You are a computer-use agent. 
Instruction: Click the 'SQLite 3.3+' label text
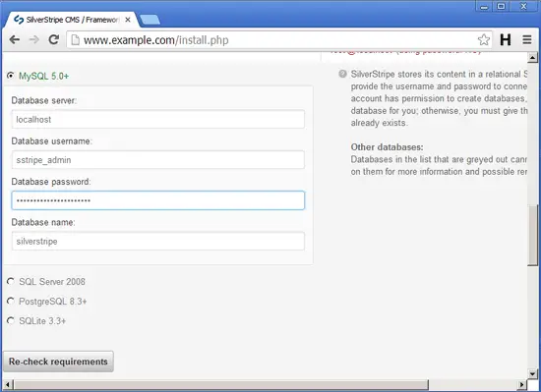42,321
